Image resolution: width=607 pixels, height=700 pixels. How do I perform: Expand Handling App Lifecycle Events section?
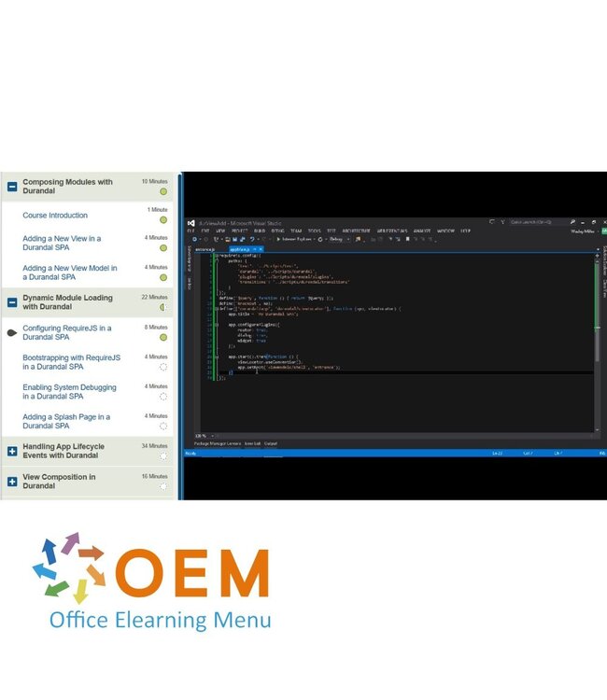pyautogui.click(x=12, y=451)
